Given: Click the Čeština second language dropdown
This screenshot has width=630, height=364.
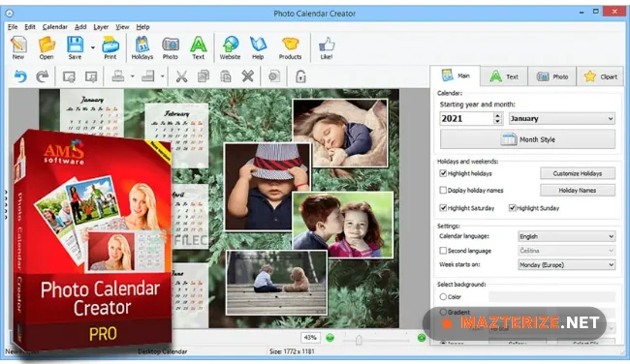Looking at the screenshot, I should [567, 251].
